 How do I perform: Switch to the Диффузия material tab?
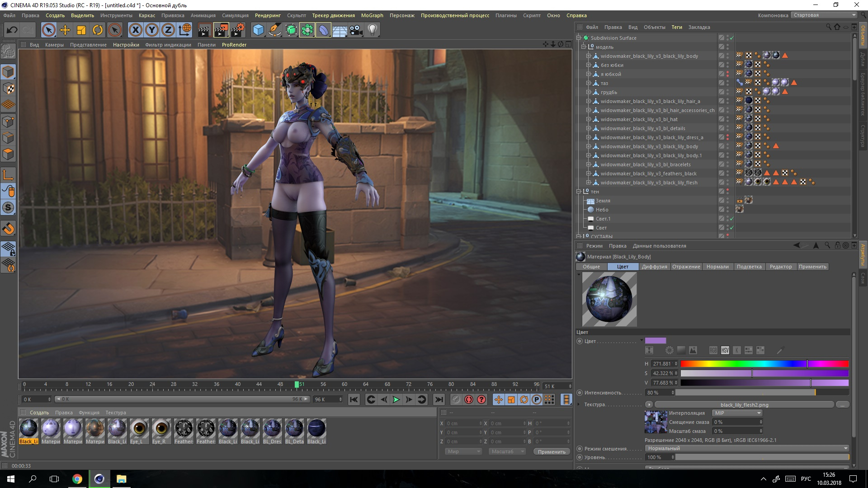pos(654,267)
